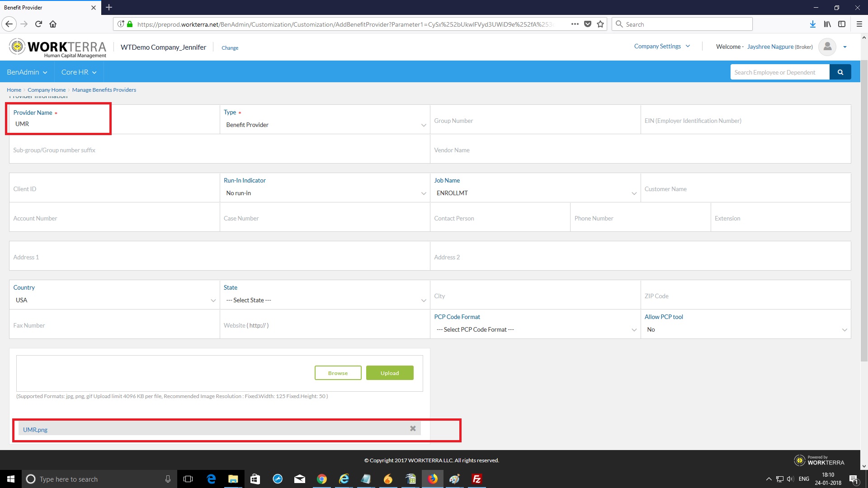
Task: Click the EIN field
Action: pyautogui.click(x=745, y=120)
